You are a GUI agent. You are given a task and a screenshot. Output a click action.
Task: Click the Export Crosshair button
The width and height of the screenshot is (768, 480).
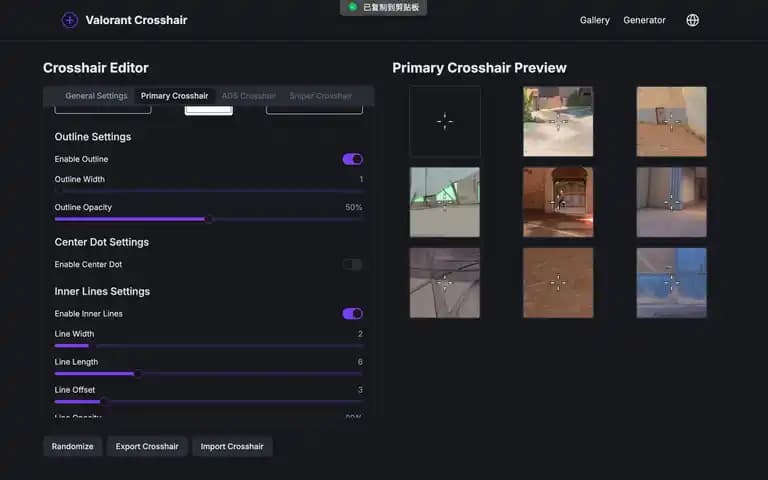click(147, 446)
